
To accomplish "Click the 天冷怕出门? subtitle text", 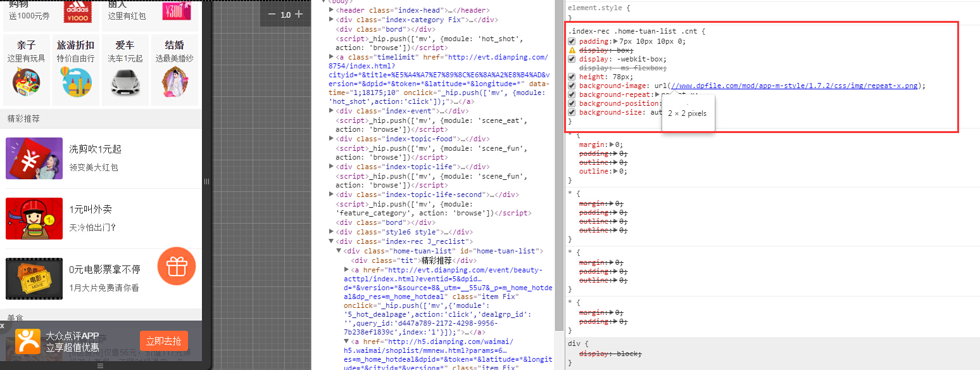I will click(92, 227).
